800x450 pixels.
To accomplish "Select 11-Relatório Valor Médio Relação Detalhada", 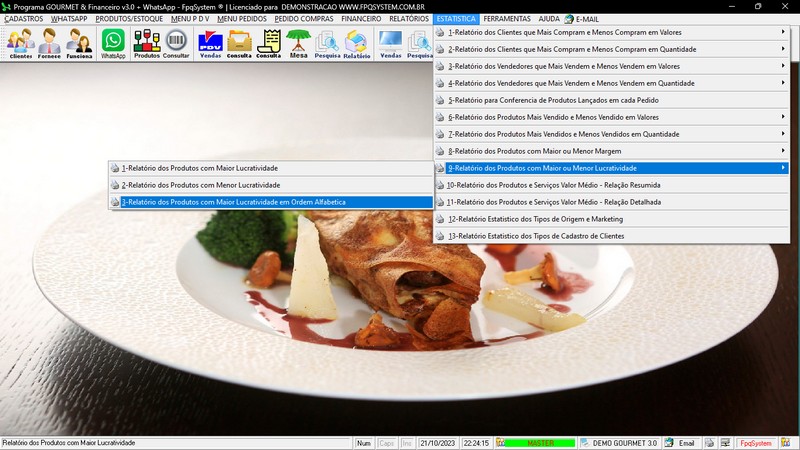I will 611,202.
